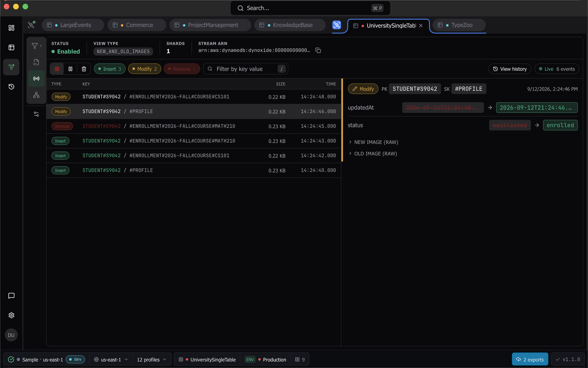Viewport: 588px width, 368px height.
Task: Open the feedback chat icon
Action: point(11,296)
